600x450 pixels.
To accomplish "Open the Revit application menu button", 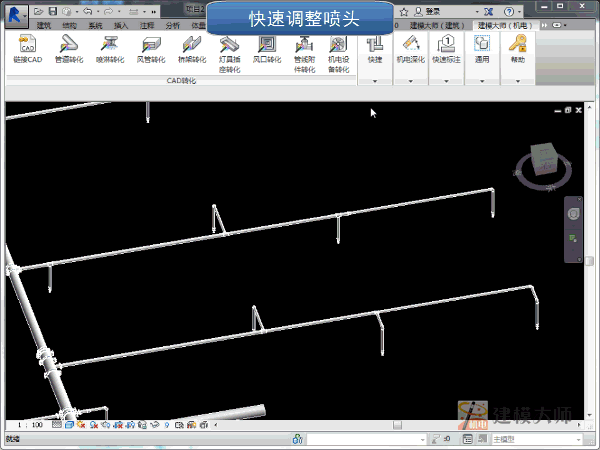I will (16, 16).
